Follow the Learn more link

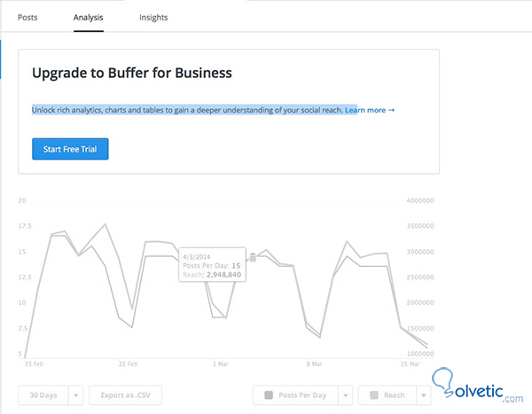click(370, 110)
